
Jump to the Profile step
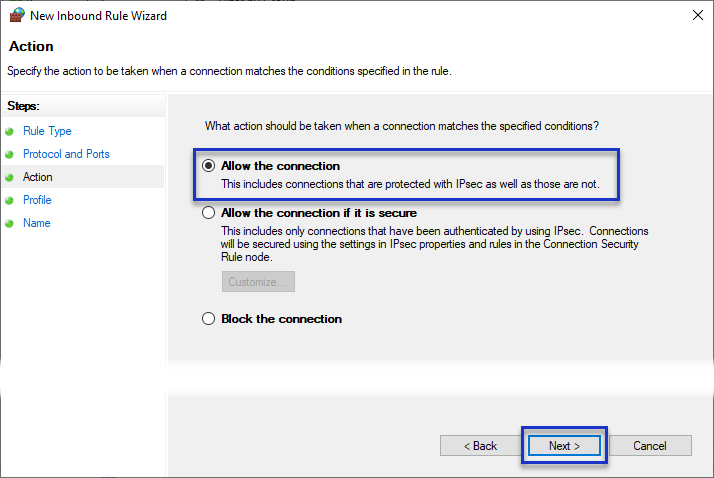tap(37, 200)
